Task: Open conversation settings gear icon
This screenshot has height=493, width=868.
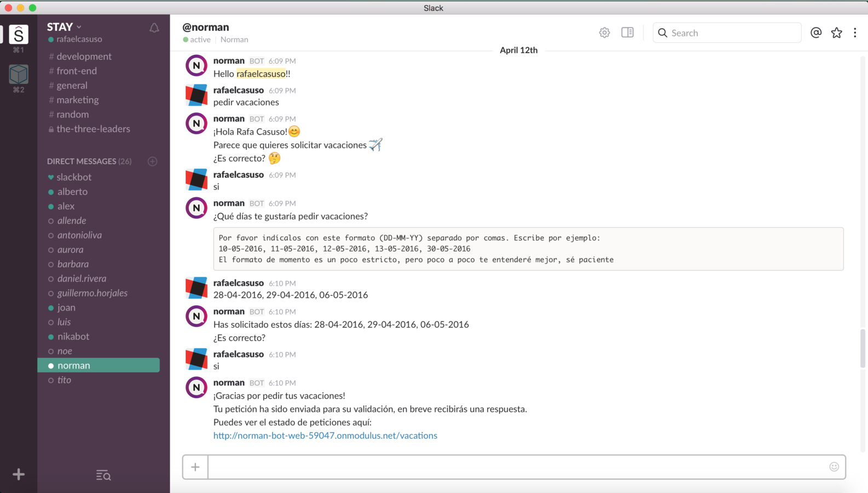Action: (x=604, y=33)
